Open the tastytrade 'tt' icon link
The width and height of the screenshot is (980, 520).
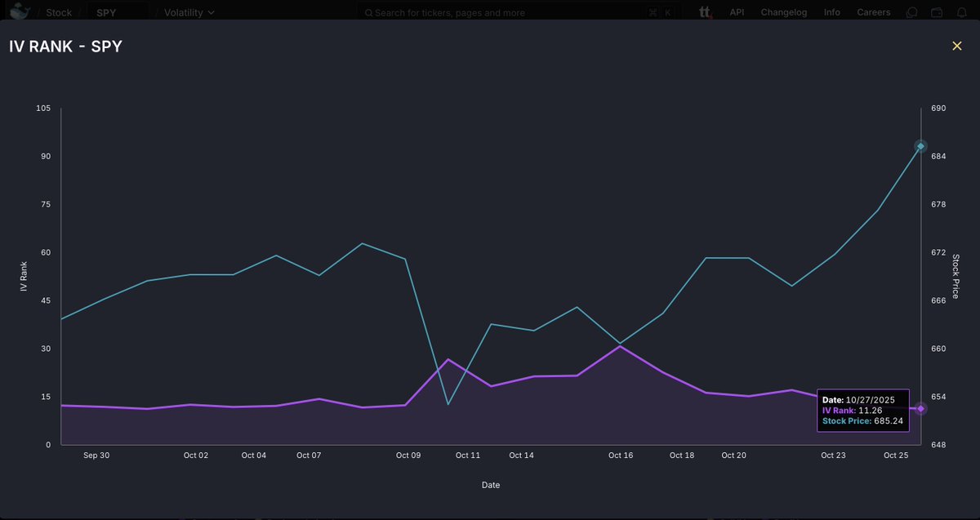706,12
